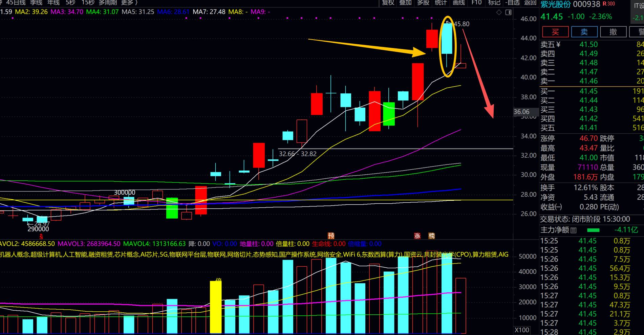Switch to the 年线 yearly period
The width and height of the screenshot is (644, 335).
53,3
